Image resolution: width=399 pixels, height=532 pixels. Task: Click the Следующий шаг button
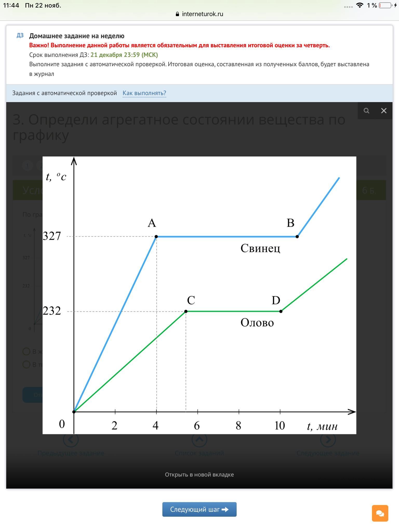pyautogui.click(x=199, y=509)
